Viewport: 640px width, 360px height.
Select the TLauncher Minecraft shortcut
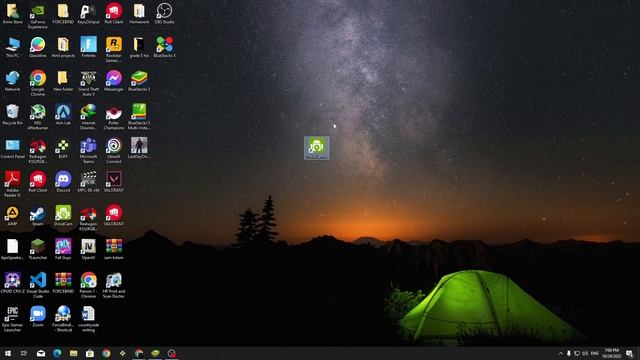(38, 249)
